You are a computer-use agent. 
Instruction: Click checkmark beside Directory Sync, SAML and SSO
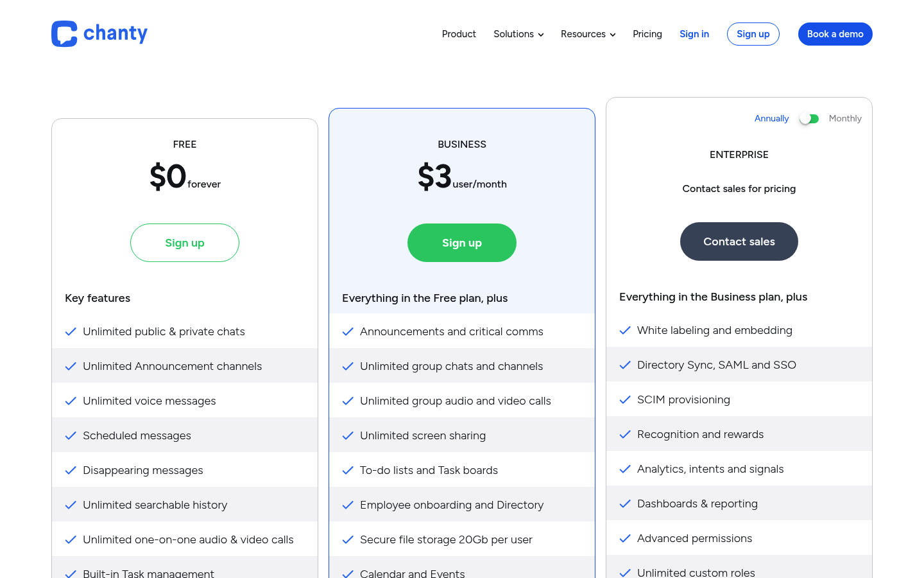[625, 365]
